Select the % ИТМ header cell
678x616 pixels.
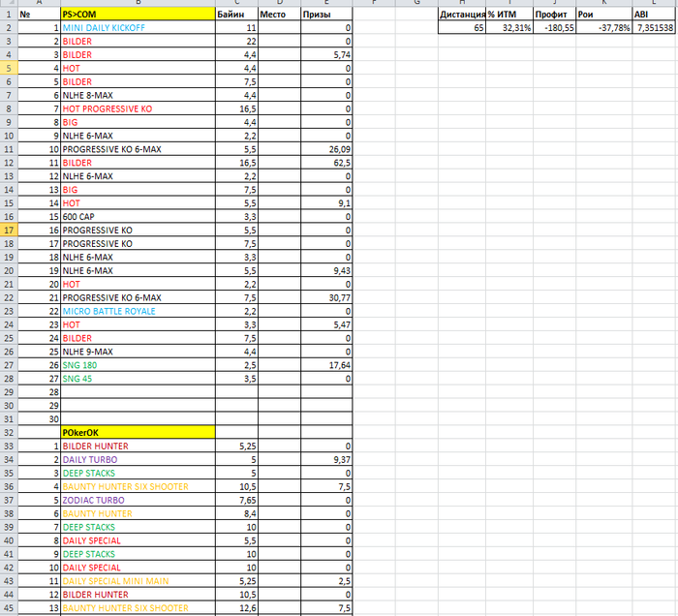click(x=509, y=15)
